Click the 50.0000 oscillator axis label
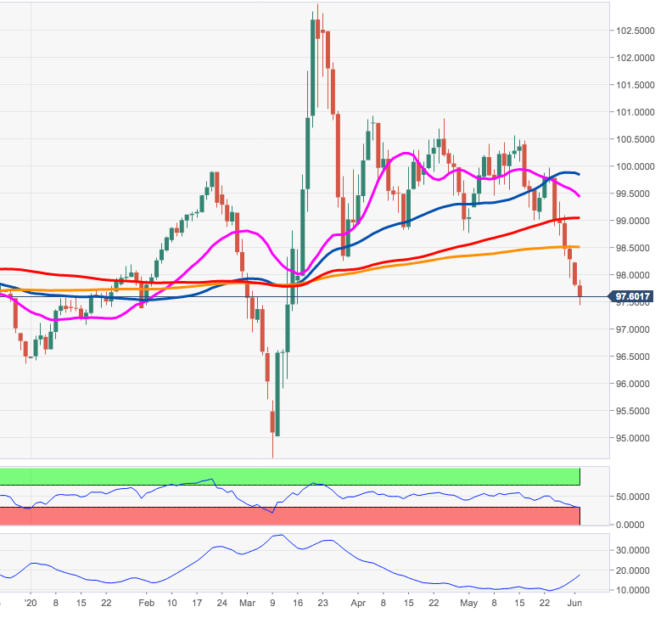The height and width of the screenshot is (618, 672). point(636,496)
